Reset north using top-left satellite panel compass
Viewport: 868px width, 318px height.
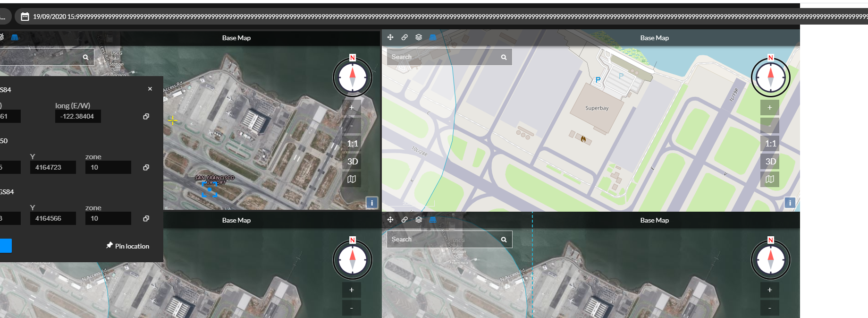pyautogui.click(x=352, y=77)
